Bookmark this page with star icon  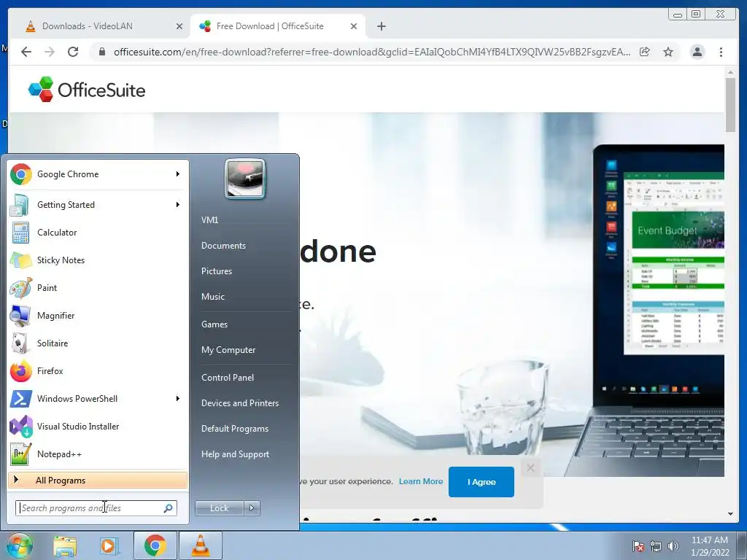tap(668, 52)
